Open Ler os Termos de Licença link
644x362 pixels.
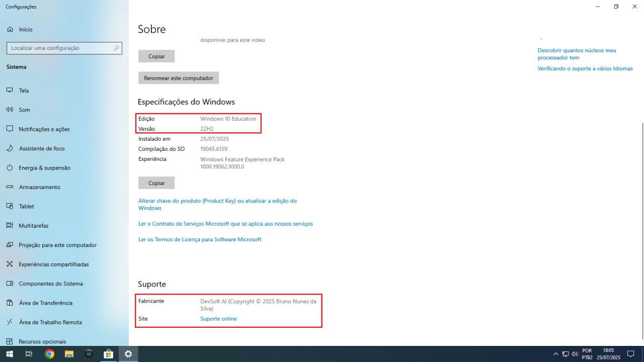[200, 239]
